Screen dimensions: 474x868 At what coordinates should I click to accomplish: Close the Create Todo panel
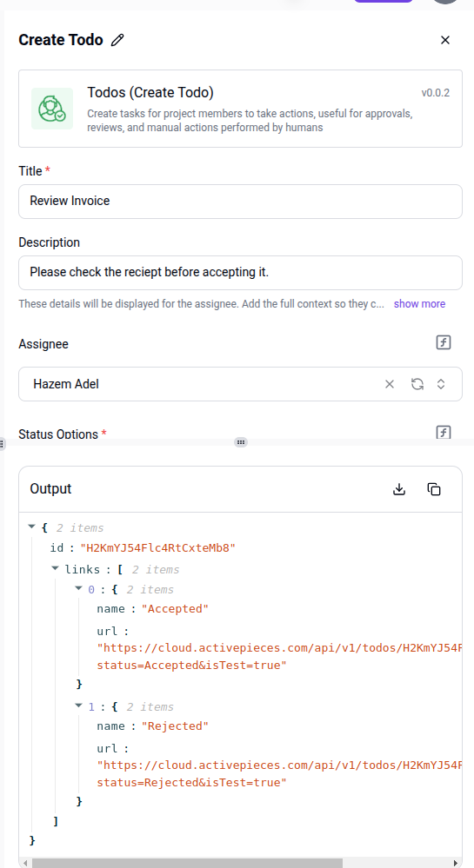coord(444,40)
